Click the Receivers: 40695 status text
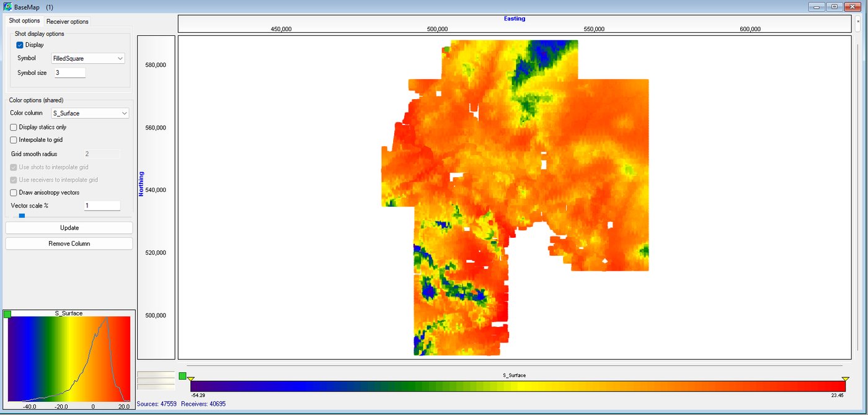The height and width of the screenshot is (415, 868). 203,404
